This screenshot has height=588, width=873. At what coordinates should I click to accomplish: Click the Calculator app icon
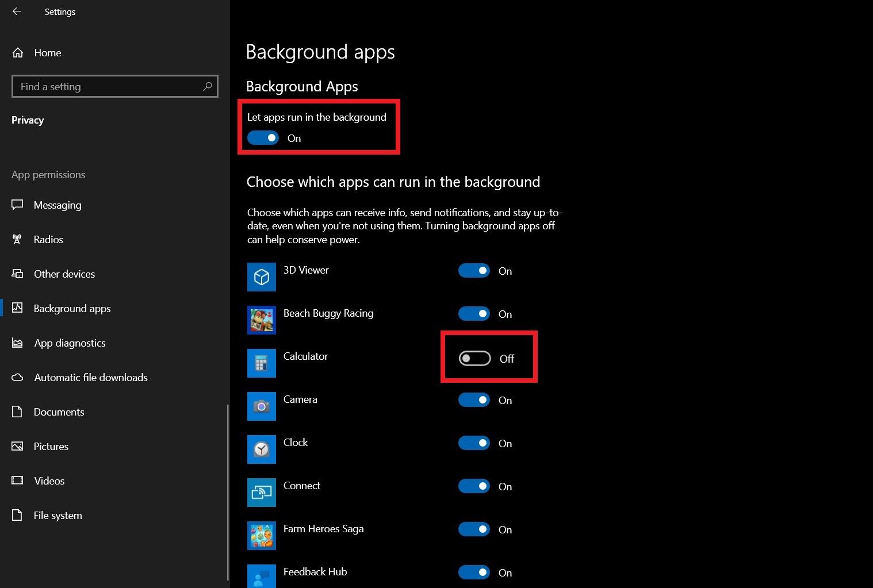(x=261, y=363)
